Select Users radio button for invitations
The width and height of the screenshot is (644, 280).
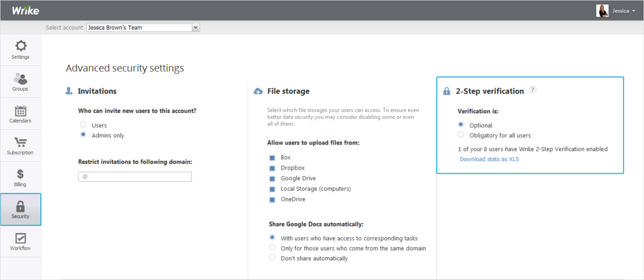coord(83,124)
